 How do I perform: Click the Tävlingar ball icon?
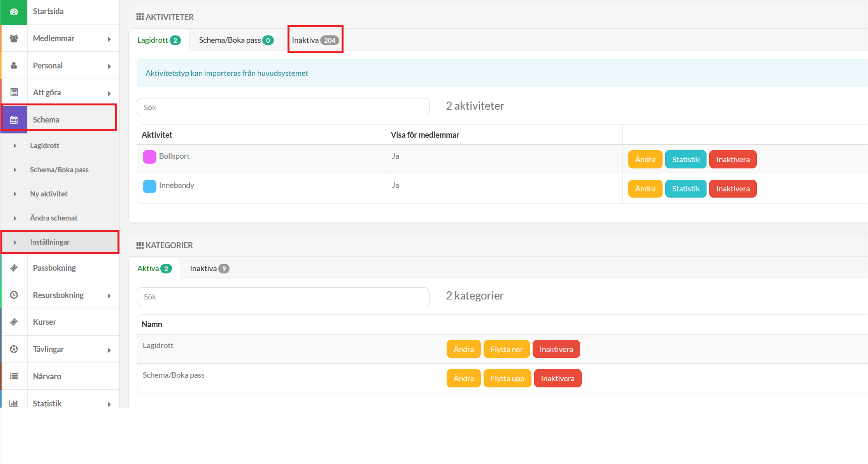(x=14, y=349)
